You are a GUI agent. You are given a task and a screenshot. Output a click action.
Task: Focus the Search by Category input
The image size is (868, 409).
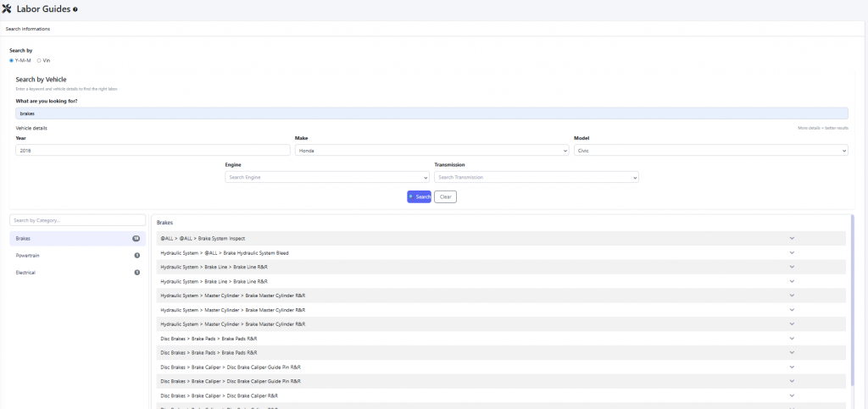pos(77,220)
